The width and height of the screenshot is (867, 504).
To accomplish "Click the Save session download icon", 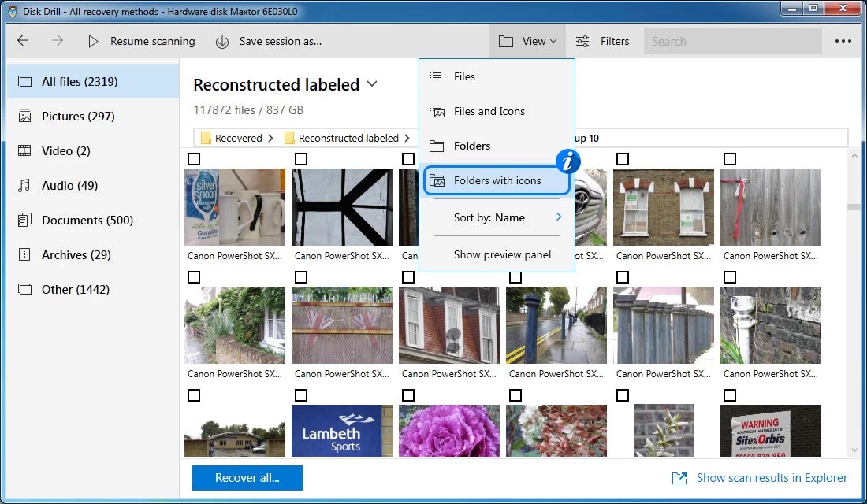I will tap(221, 42).
